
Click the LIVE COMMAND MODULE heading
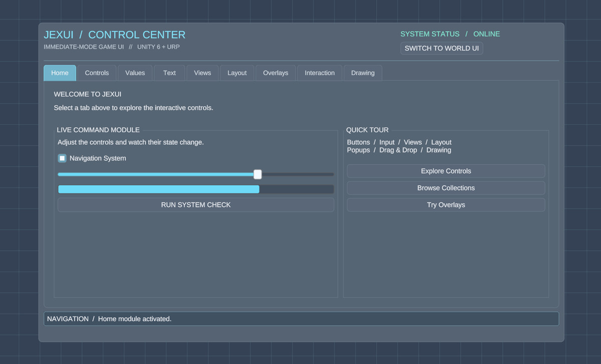(98, 130)
